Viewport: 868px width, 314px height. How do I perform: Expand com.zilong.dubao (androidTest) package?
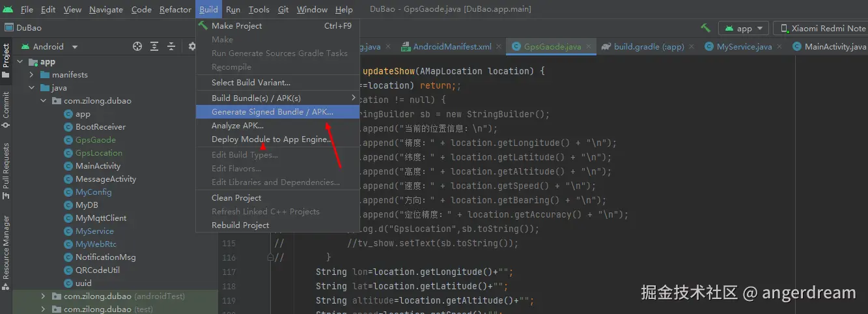point(43,296)
